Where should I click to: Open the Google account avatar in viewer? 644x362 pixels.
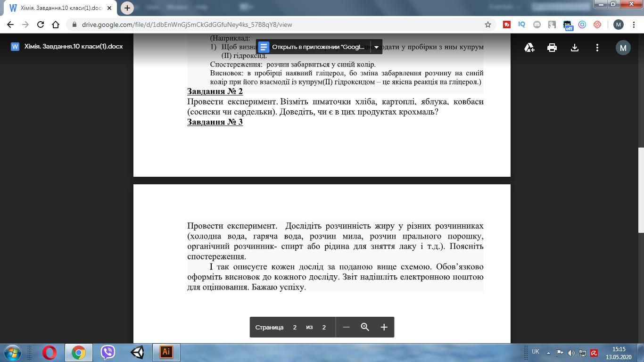tap(623, 47)
